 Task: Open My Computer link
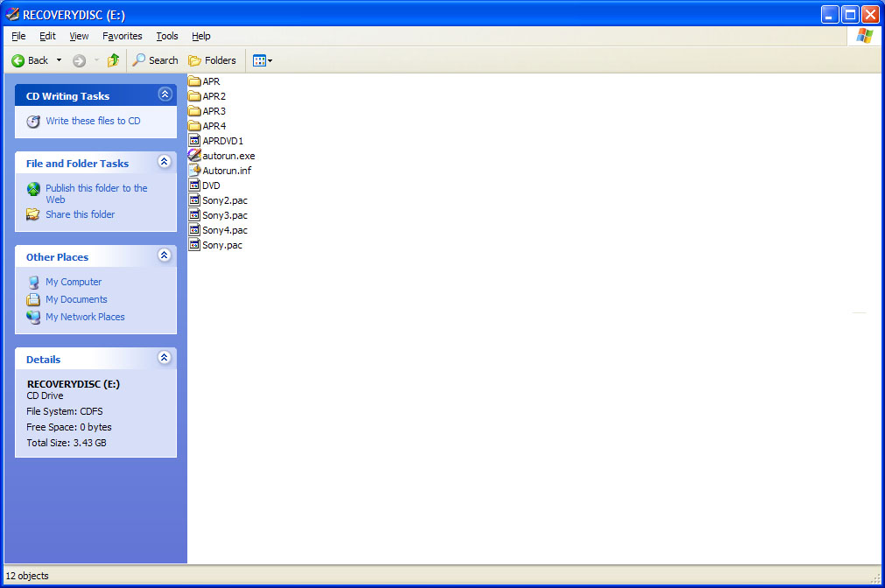click(74, 282)
